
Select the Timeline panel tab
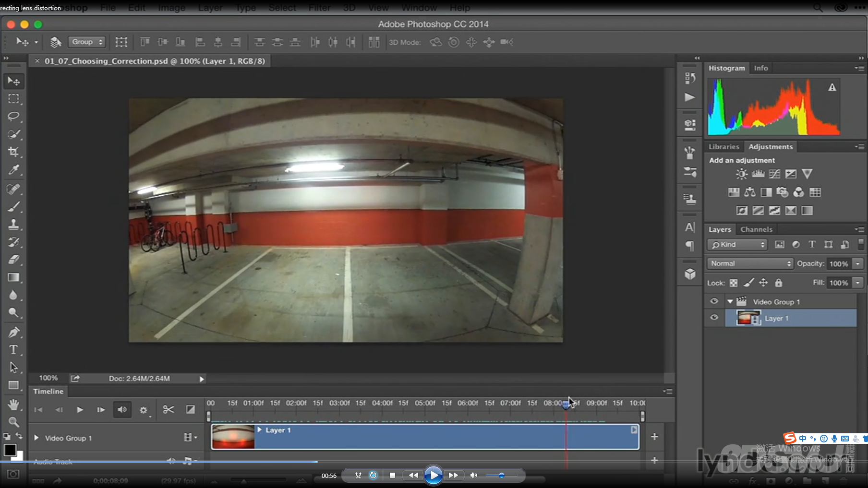pos(48,392)
